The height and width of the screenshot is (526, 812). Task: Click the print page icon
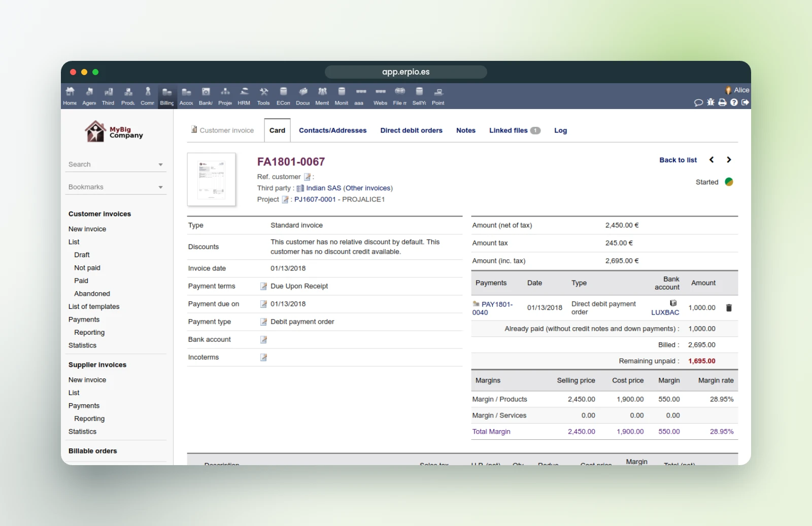[x=722, y=102]
